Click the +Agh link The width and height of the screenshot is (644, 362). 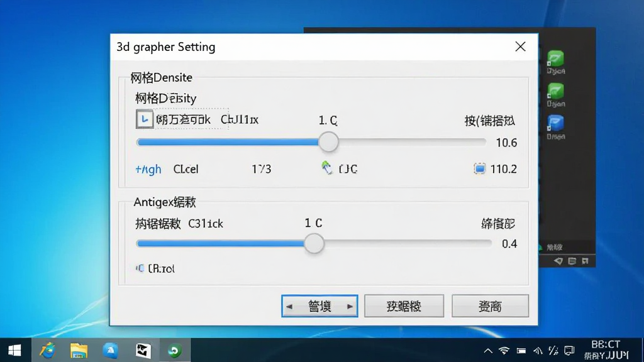tap(148, 169)
